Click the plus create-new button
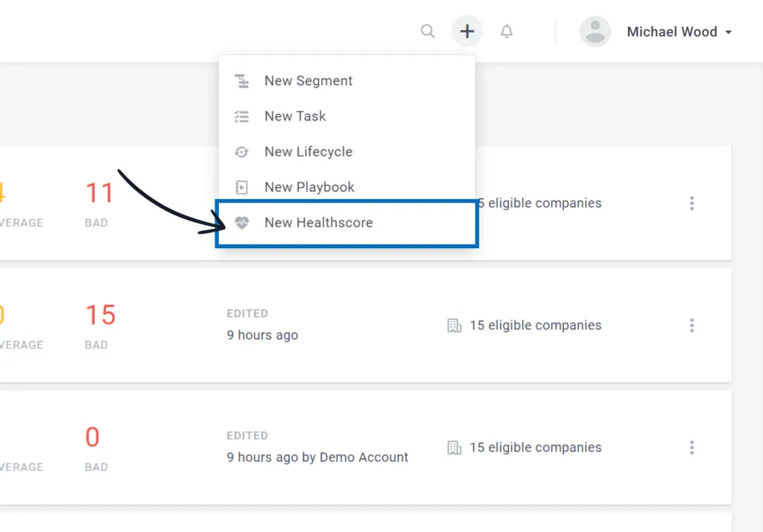The image size is (763, 532). (467, 31)
